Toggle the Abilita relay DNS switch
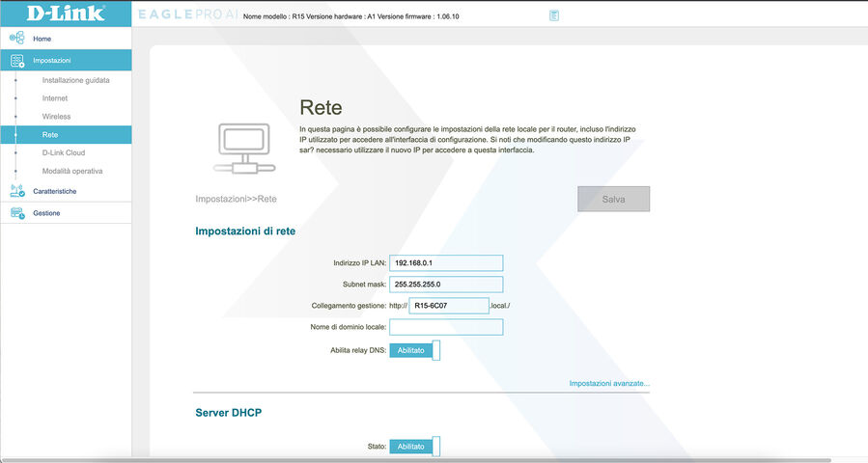The image size is (868, 463). pyautogui.click(x=414, y=350)
